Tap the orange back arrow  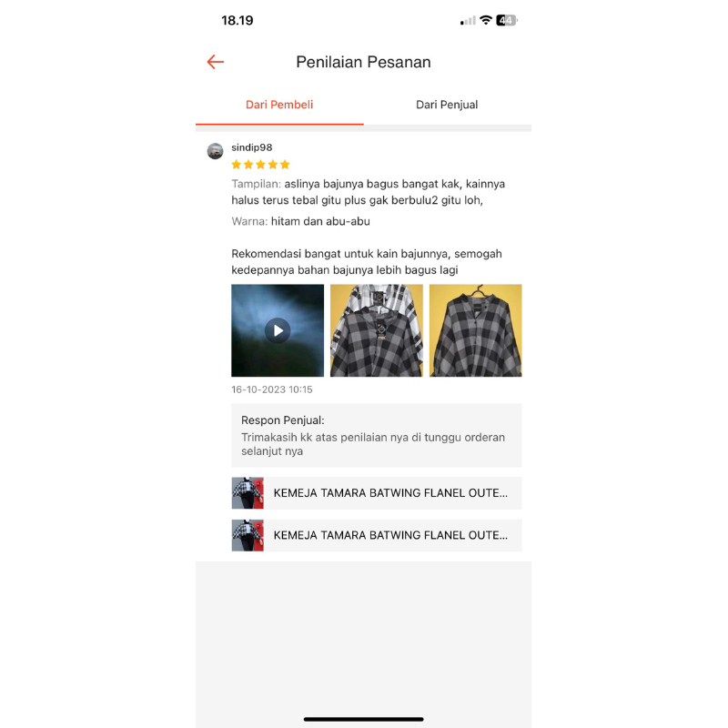pos(216,62)
